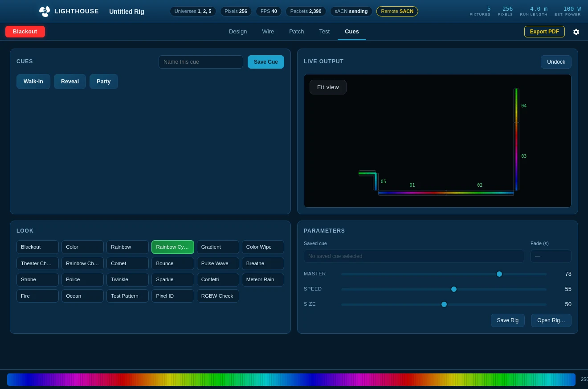
Task: Choose the Rainbow Chase look
Action: pos(82,263)
